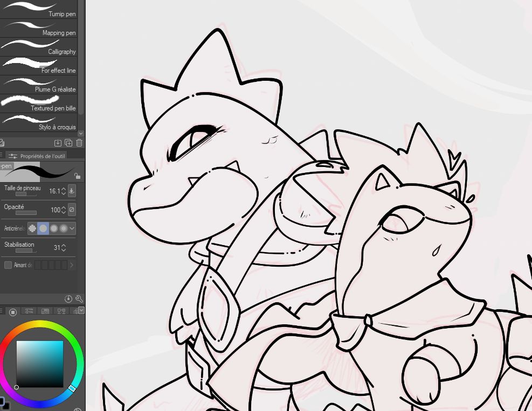532x411 pixels.
Task: Select the medium anti-aliasing option
Action: 53,228
